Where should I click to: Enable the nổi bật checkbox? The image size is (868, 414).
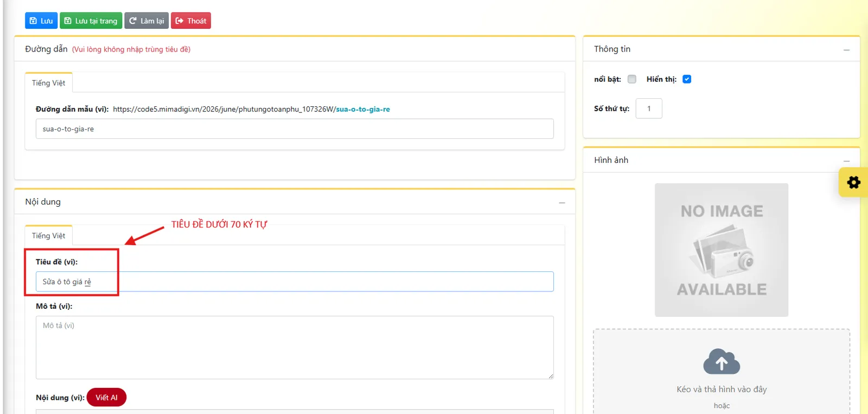coord(632,79)
